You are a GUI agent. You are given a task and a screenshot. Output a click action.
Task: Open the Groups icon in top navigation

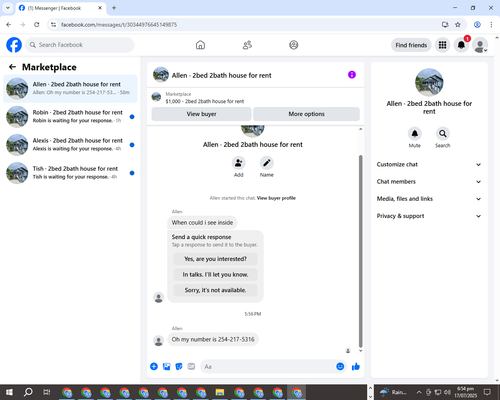tap(294, 45)
